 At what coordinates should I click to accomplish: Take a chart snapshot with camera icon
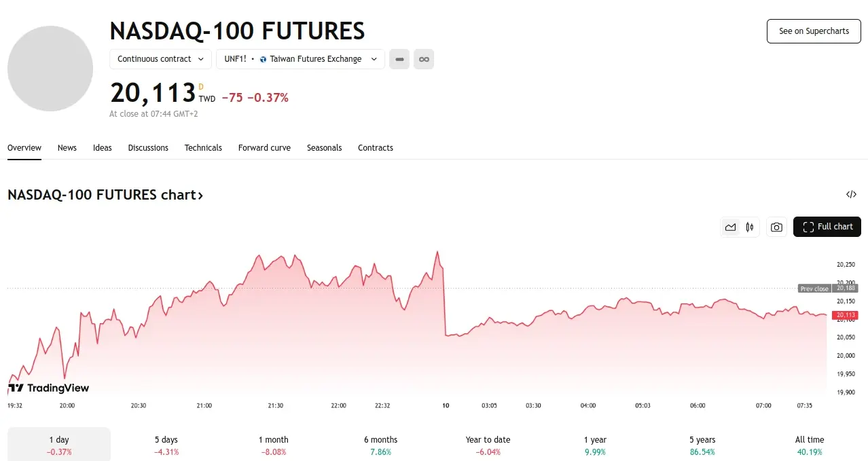tap(776, 227)
